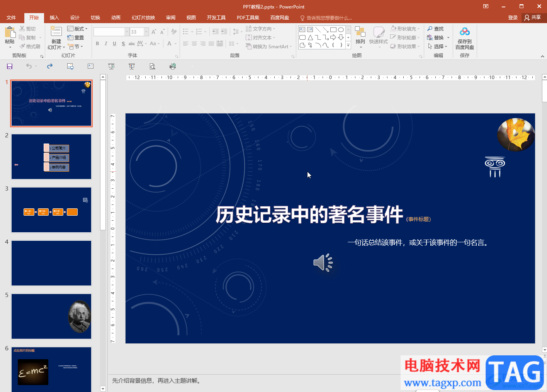Toggle Distributed paragraph alignment
547x392 pixels.
[x=220, y=44]
